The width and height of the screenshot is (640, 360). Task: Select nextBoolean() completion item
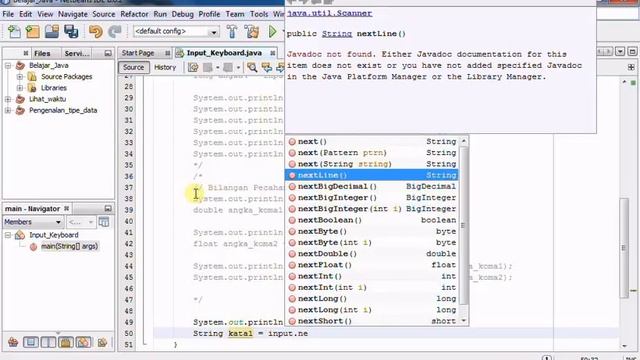tap(372, 220)
